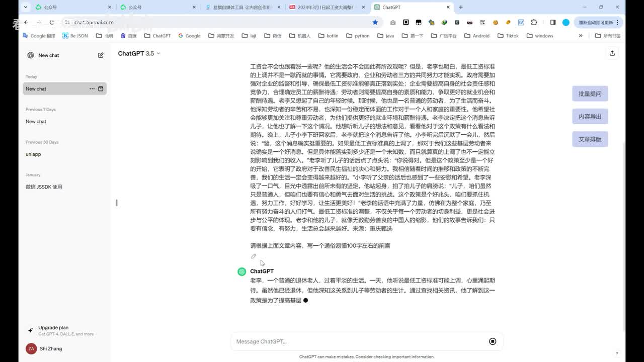This screenshot has height=362, width=644.
Task: Open the tab search dropdown arrow
Action: tap(26, 7)
